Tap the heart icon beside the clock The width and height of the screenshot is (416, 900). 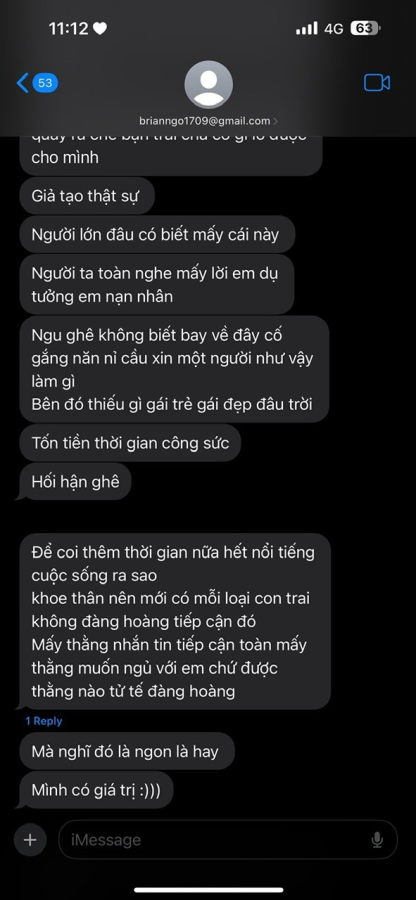point(100,29)
